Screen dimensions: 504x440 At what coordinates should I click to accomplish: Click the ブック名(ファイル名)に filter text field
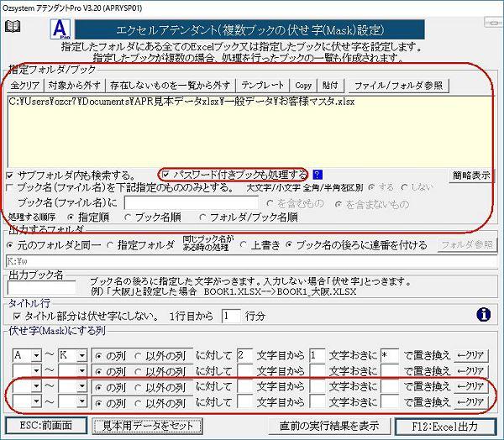point(192,203)
